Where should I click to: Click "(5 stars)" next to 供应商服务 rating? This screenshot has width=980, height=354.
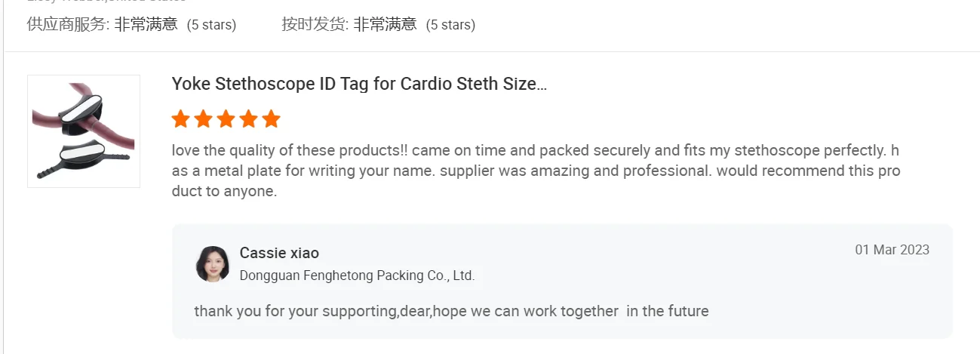click(211, 25)
